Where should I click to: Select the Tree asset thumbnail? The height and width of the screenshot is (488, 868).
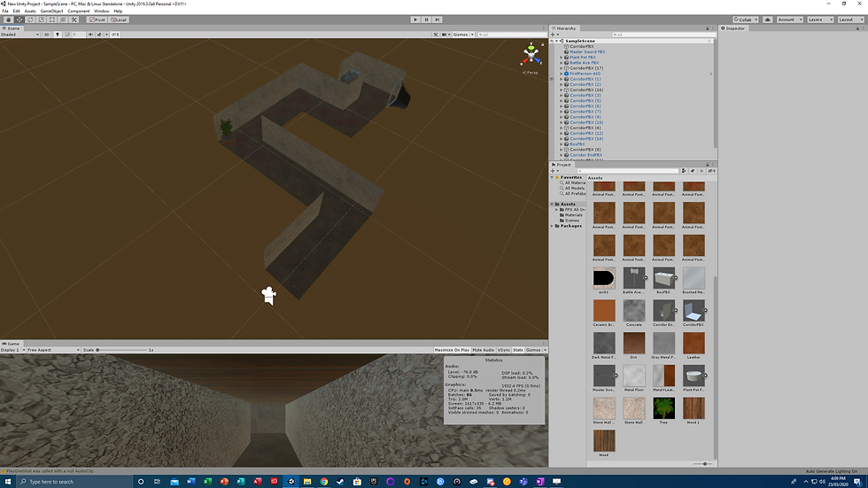(663, 408)
